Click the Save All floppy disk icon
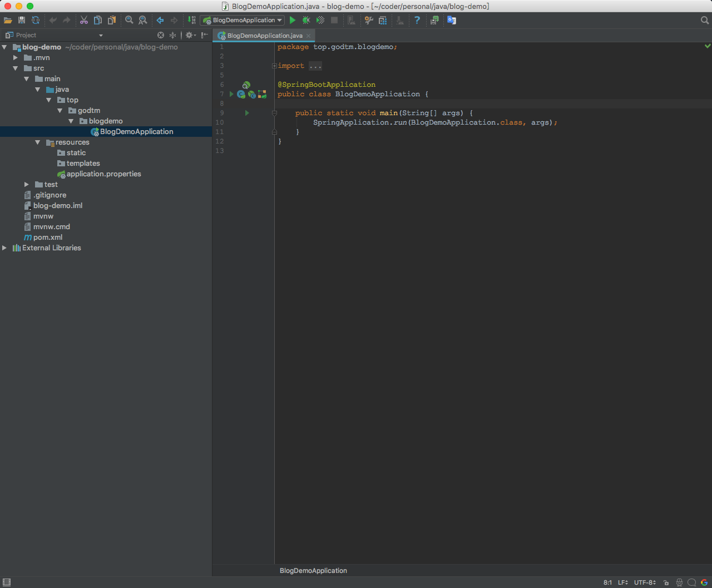Screen dimensions: 712x588 click(22, 20)
